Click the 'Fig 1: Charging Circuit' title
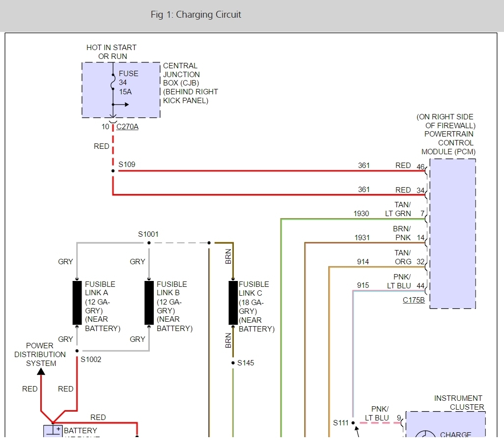Screen dimensions: 504x446 pyautogui.click(x=196, y=14)
